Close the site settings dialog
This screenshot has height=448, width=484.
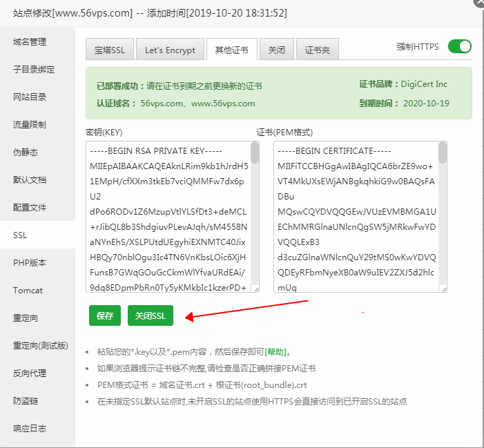click(x=478, y=2)
